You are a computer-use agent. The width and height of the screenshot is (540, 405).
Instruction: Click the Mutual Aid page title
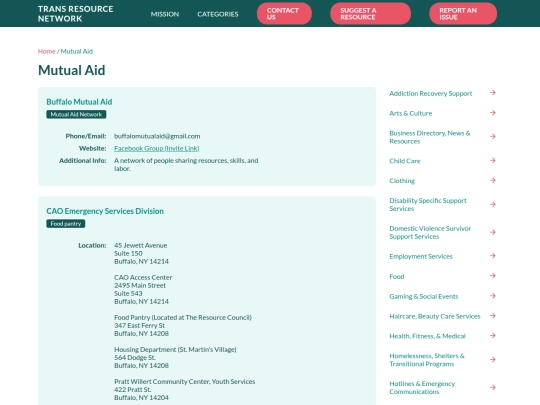point(72,70)
